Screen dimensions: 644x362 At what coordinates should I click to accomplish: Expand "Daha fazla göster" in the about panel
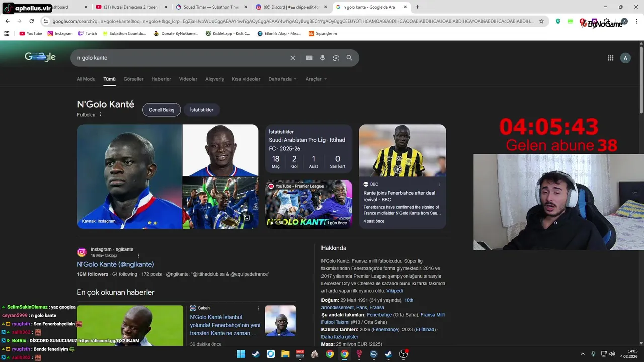click(x=340, y=337)
